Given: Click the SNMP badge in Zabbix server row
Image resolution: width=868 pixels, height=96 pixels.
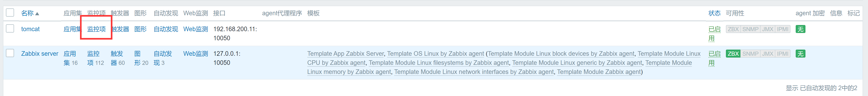Looking at the screenshot, I should pos(750,54).
